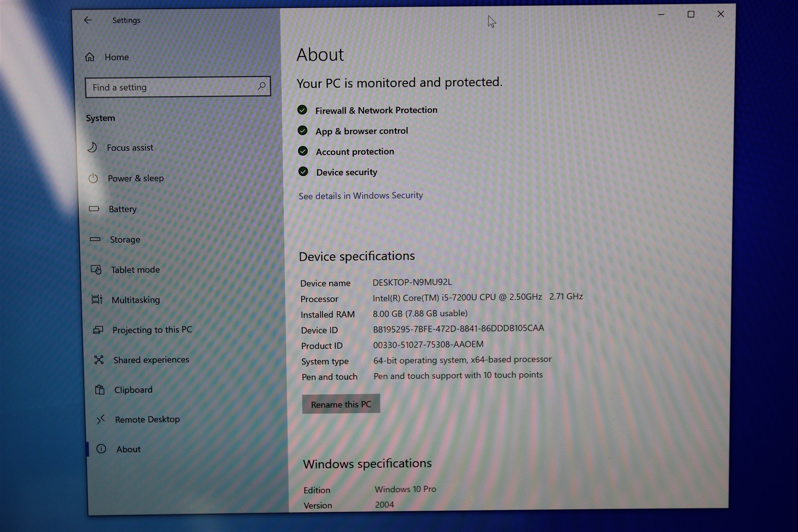Click the Shared experiences icon
This screenshot has width=798, height=532.
click(99, 359)
